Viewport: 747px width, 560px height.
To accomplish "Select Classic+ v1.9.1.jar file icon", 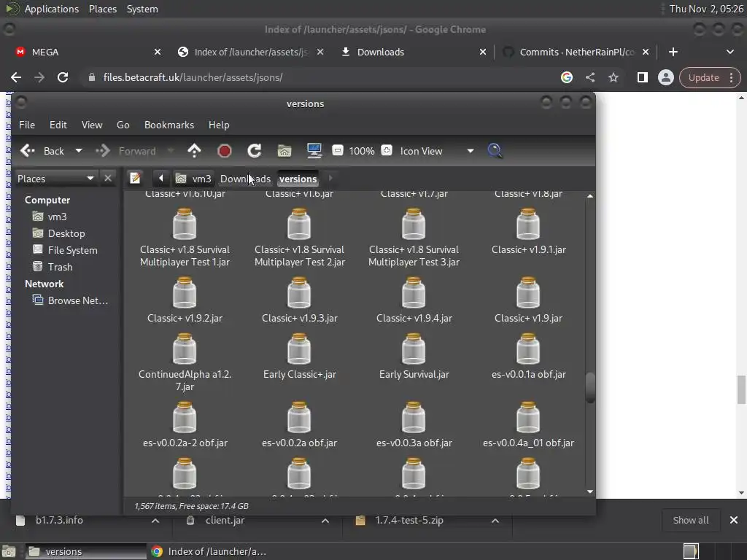I will 528,224.
